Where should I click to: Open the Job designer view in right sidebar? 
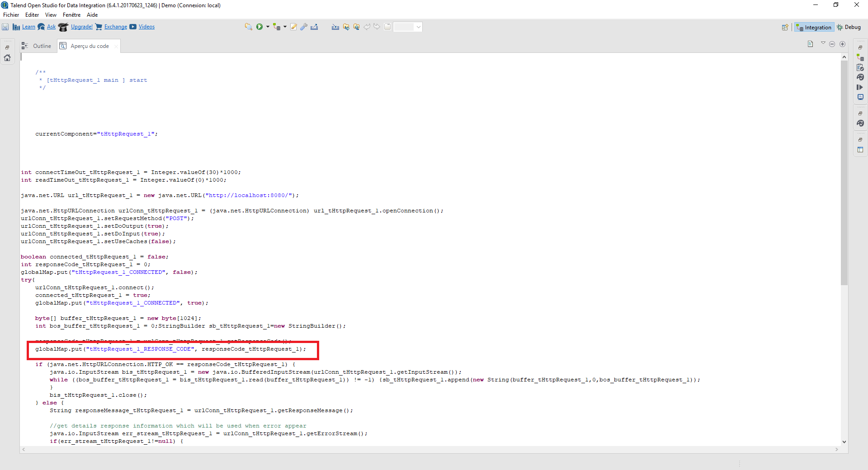(x=860, y=57)
